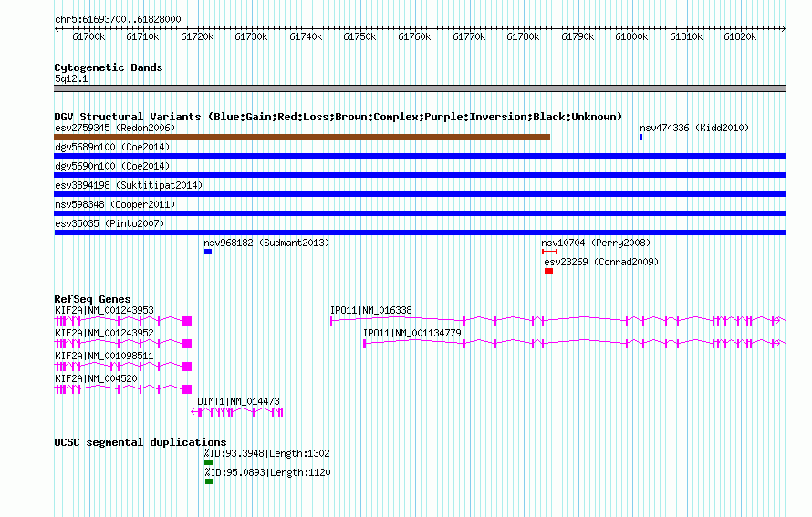The width and height of the screenshot is (812, 517).
Task: Click the nsv10704 (Perry2008) label
Action: pos(596,243)
